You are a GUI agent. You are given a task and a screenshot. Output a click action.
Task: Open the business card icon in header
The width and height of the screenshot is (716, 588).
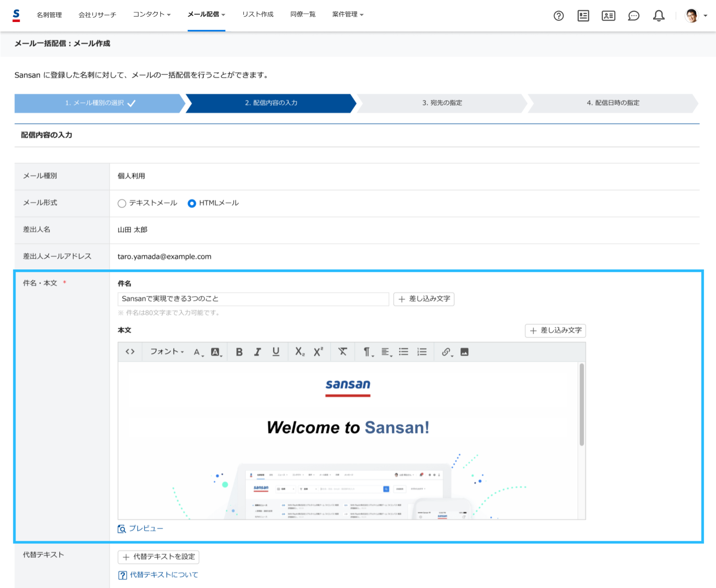(x=609, y=16)
